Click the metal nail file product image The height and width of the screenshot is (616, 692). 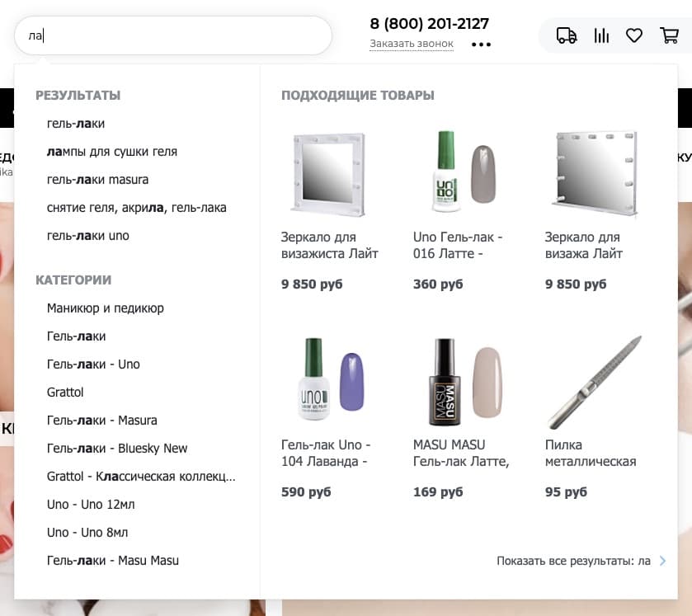(595, 382)
